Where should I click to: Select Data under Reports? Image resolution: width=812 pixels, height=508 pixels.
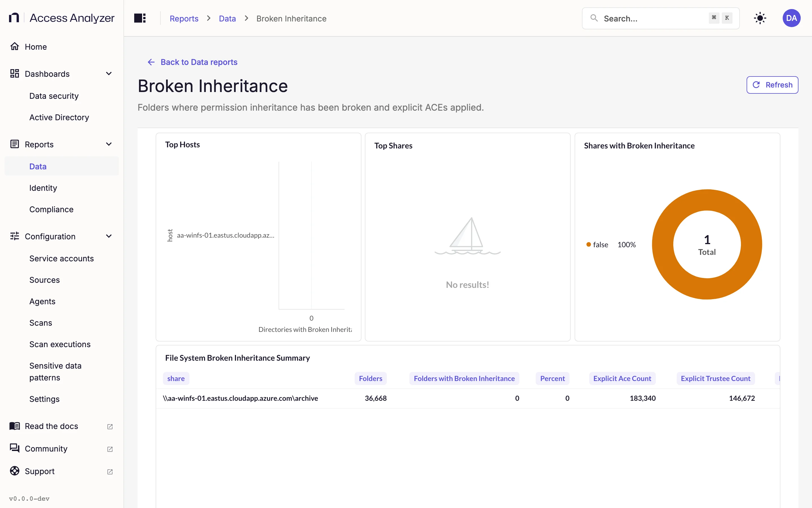[62, 166]
